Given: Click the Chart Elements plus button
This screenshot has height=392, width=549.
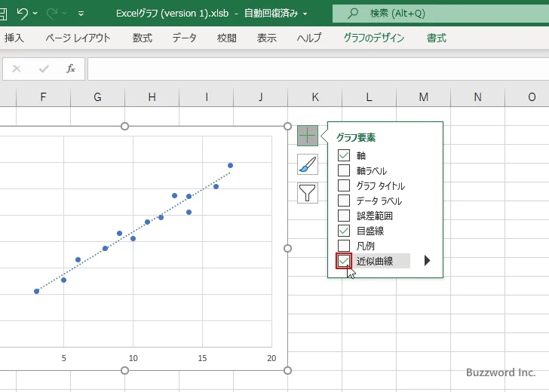Looking at the screenshot, I should point(307,136).
